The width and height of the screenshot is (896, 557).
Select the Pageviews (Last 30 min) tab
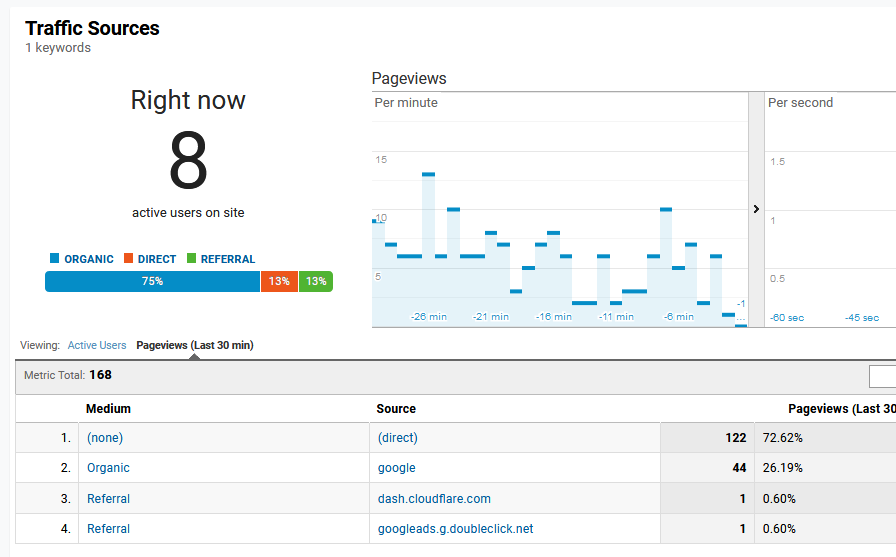tap(194, 345)
